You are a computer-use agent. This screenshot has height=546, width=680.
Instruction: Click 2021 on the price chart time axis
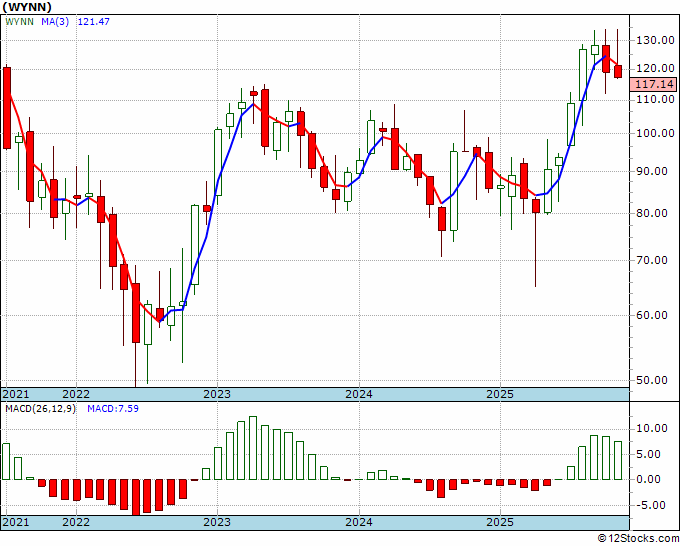(16, 394)
